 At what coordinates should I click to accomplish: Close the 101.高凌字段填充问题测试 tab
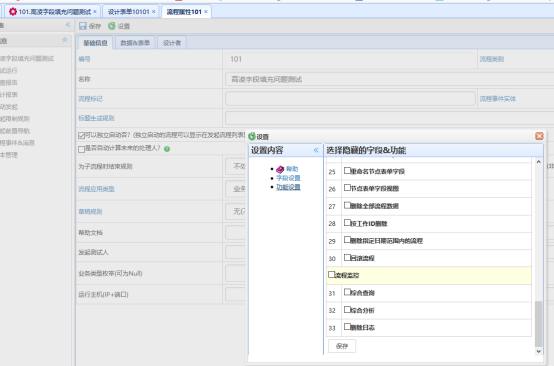click(95, 12)
